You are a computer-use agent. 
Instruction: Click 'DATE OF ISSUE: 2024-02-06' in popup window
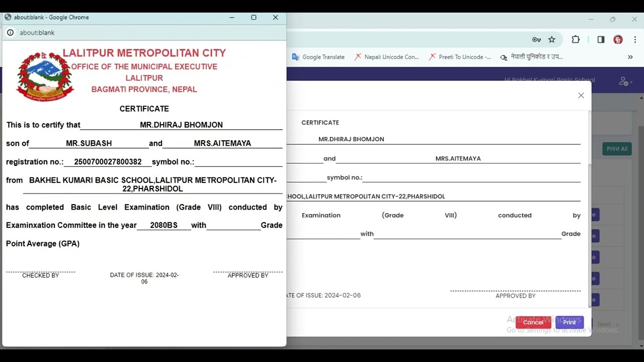144,278
